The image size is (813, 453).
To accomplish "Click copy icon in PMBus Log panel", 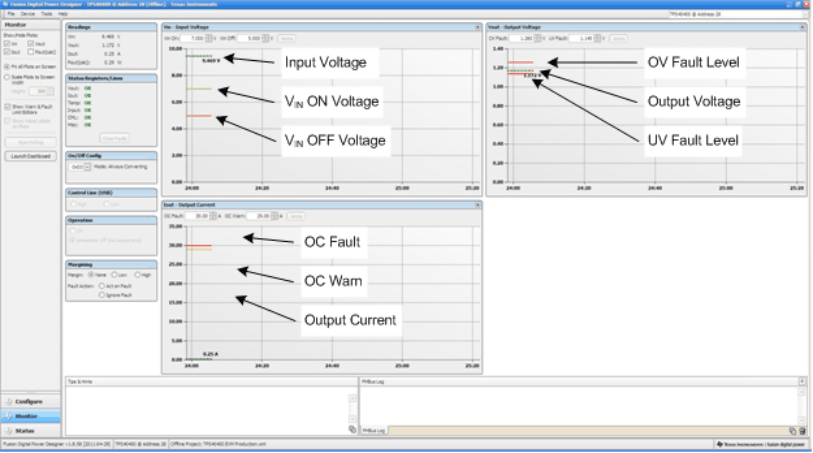I will (792, 429).
